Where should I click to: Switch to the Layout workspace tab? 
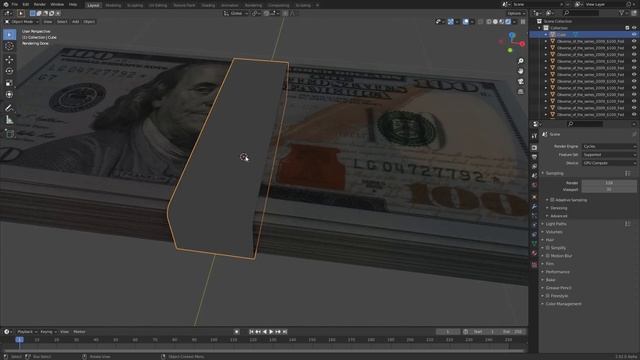[93, 5]
